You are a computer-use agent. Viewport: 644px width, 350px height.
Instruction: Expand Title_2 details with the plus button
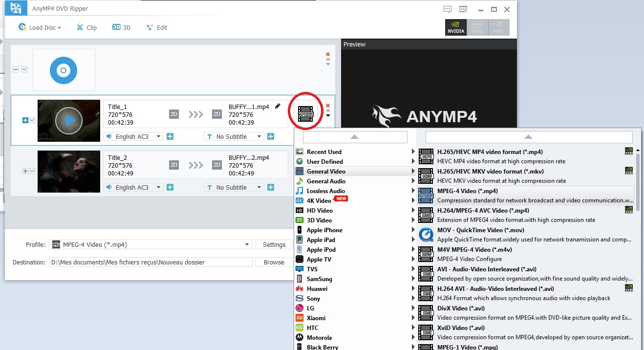point(25,171)
